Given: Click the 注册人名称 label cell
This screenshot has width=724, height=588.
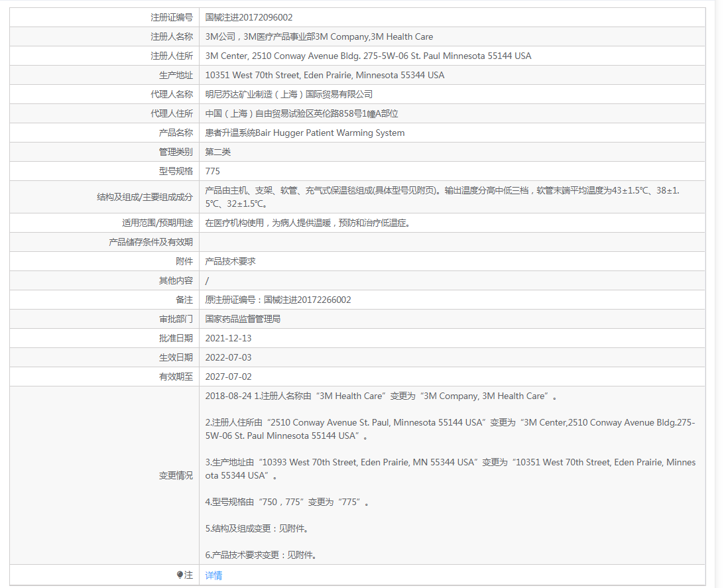Looking at the screenshot, I should [x=104, y=37].
